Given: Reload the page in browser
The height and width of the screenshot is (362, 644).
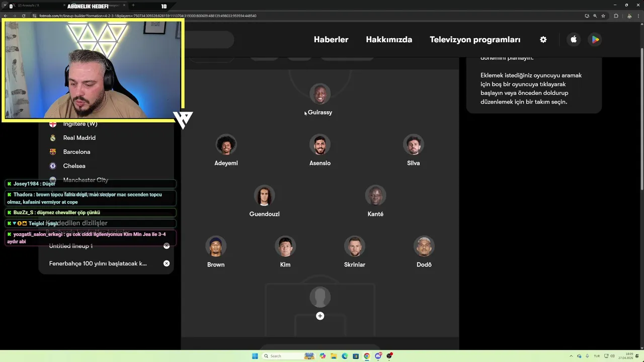Looking at the screenshot, I should [24, 16].
